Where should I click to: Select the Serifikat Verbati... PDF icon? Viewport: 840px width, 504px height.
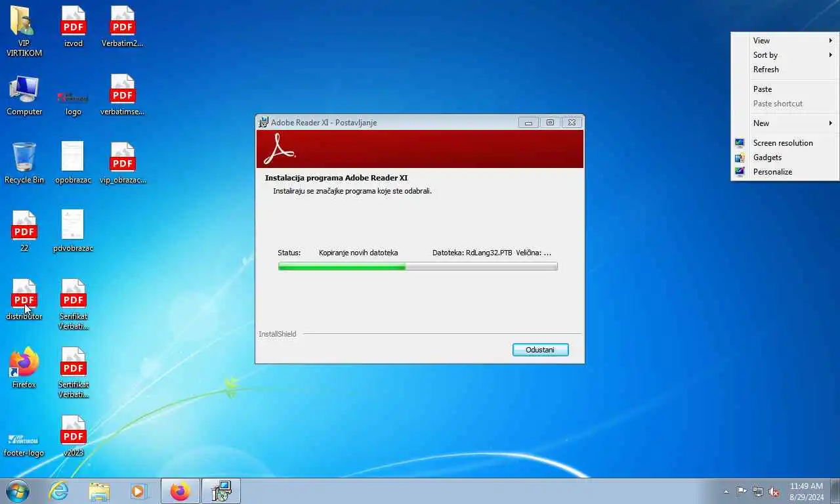coord(73,304)
